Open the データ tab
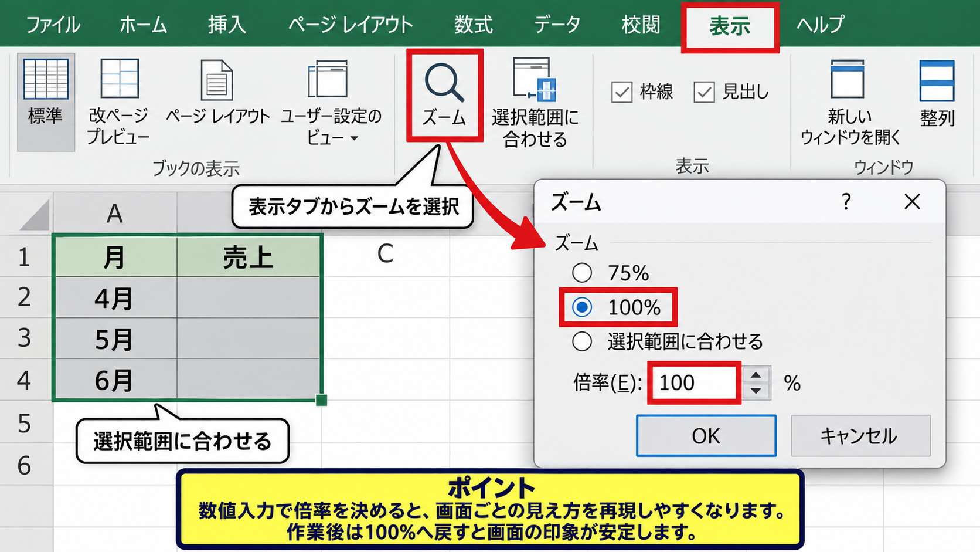The image size is (980, 552). [557, 25]
